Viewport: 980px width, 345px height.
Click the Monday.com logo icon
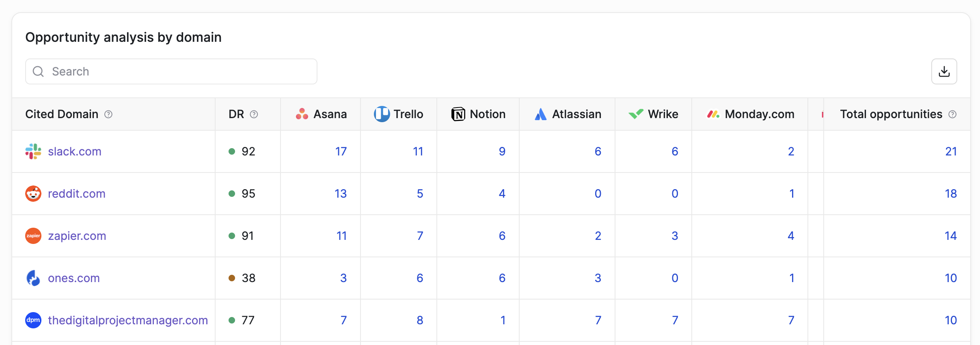coord(713,114)
